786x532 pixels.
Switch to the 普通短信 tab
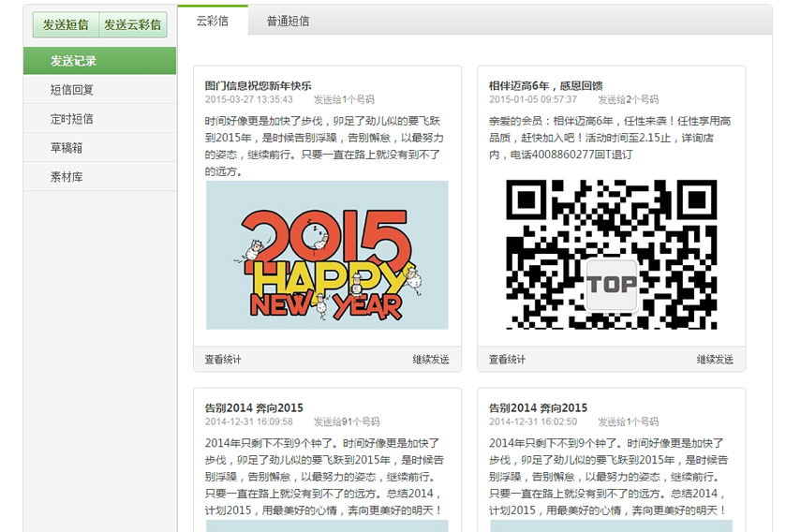coord(288,21)
